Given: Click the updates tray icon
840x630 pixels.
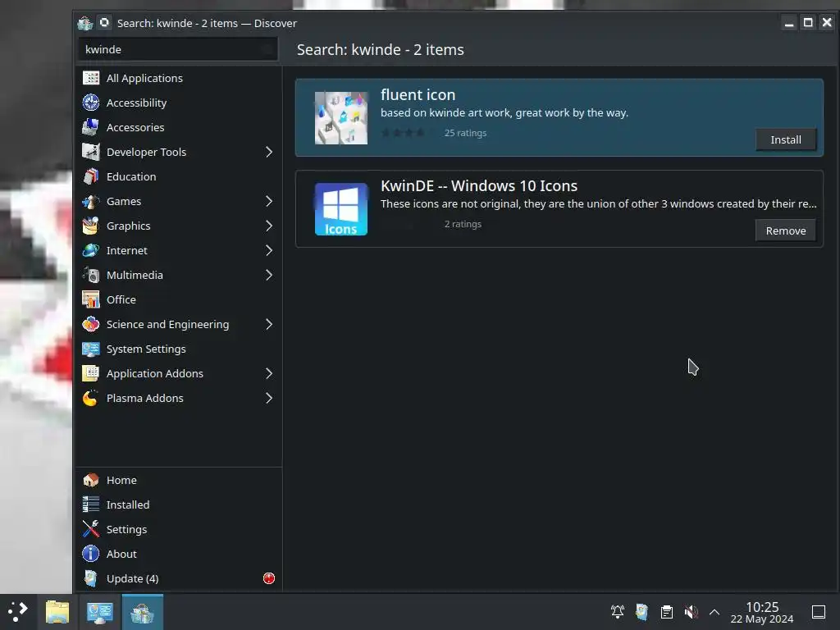Looking at the screenshot, I should pos(641,612).
